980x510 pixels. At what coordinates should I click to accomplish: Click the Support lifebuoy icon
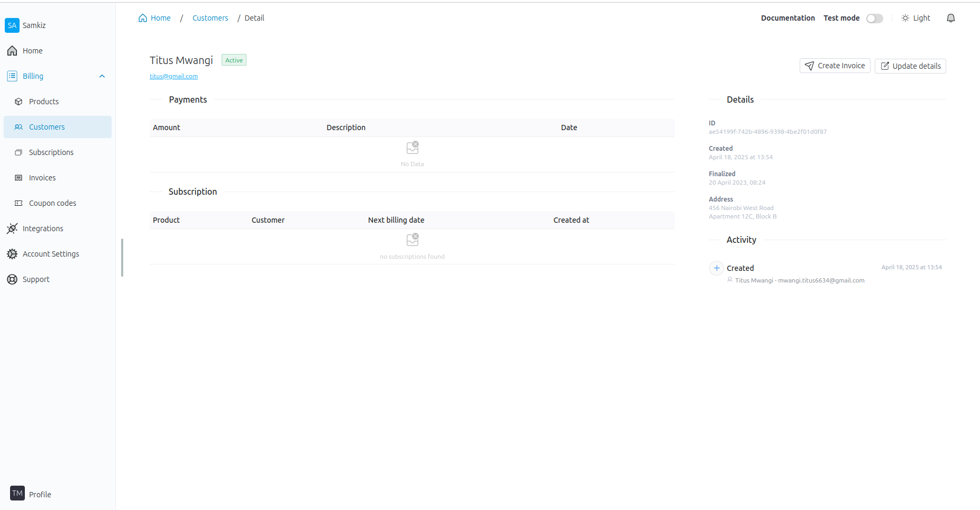click(x=12, y=279)
